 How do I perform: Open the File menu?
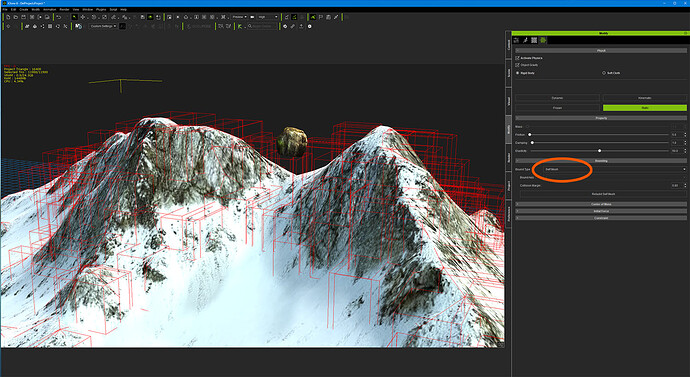[x=5, y=9]
